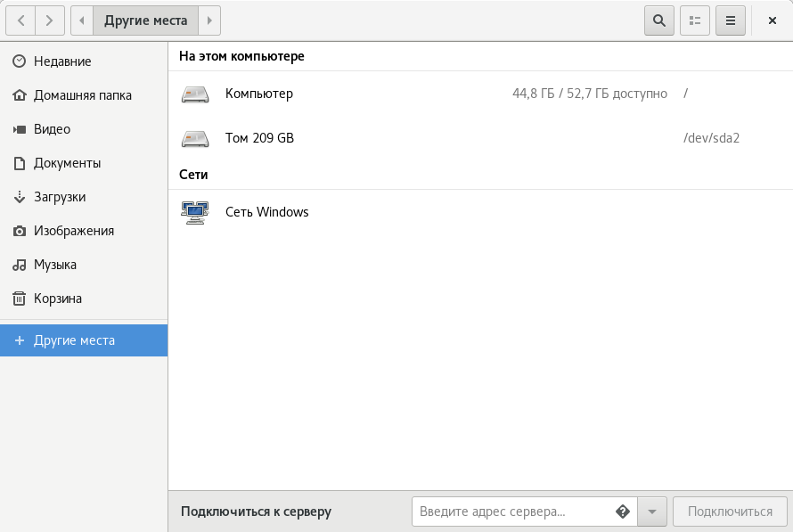Image resolution: width=793 pixels, height=532 pixels.
Task: Click the Музыка note icon
Action: (20, 265)
